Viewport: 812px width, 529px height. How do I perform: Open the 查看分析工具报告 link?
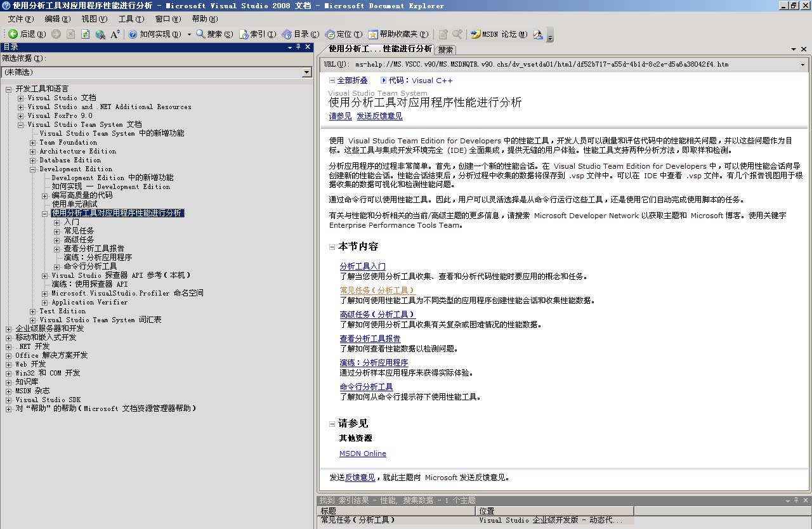point(370,339)
